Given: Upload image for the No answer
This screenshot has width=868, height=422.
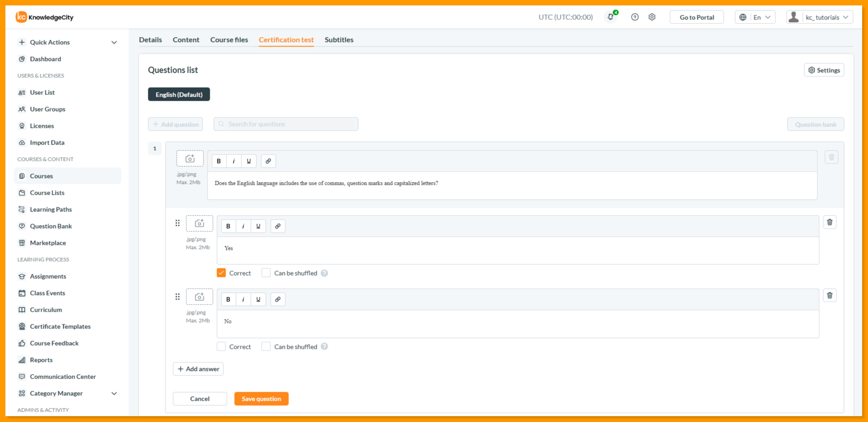Looking at the screenshot, I should pos(199,297).
